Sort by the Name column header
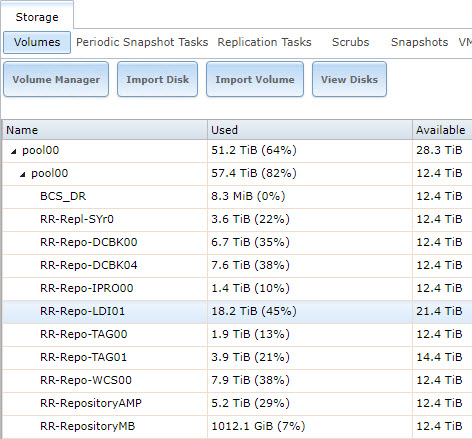This screenshot has height=439, width=472. (x=105, y=130)
